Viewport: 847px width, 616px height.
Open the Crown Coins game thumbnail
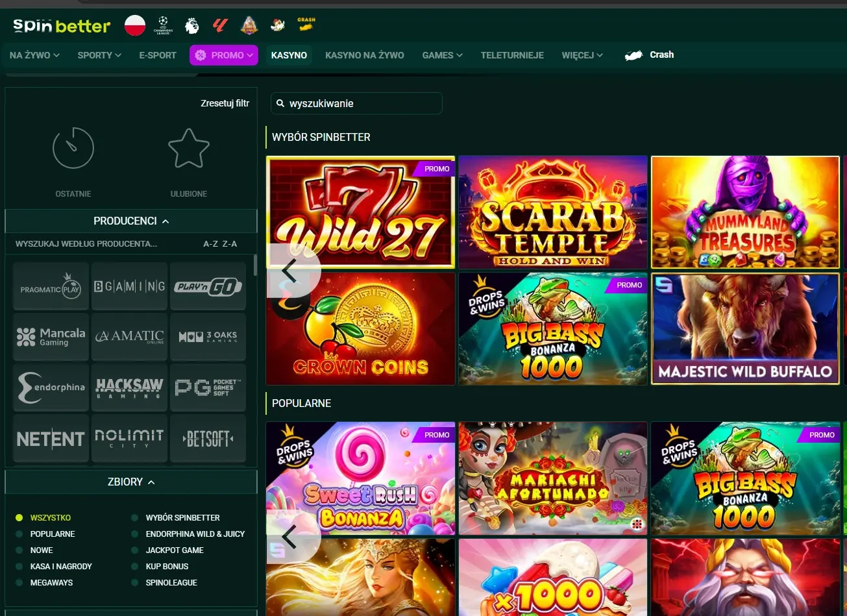coord(360,328)
